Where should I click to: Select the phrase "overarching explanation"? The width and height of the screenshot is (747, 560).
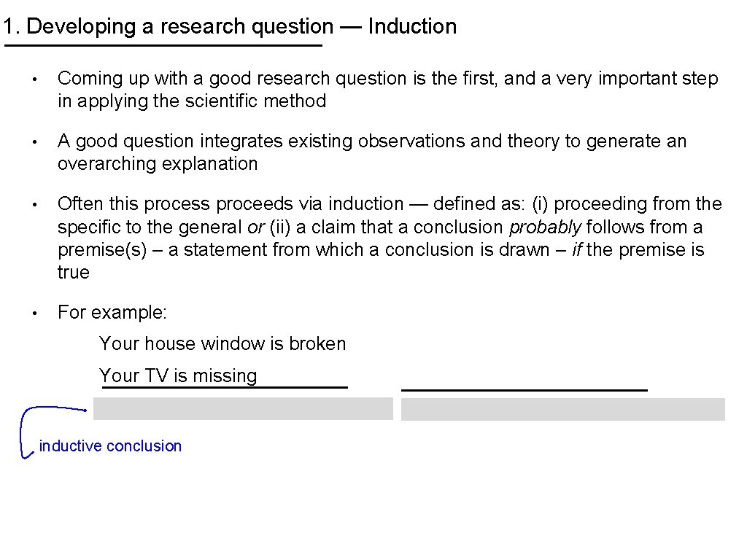coord(158,164)
